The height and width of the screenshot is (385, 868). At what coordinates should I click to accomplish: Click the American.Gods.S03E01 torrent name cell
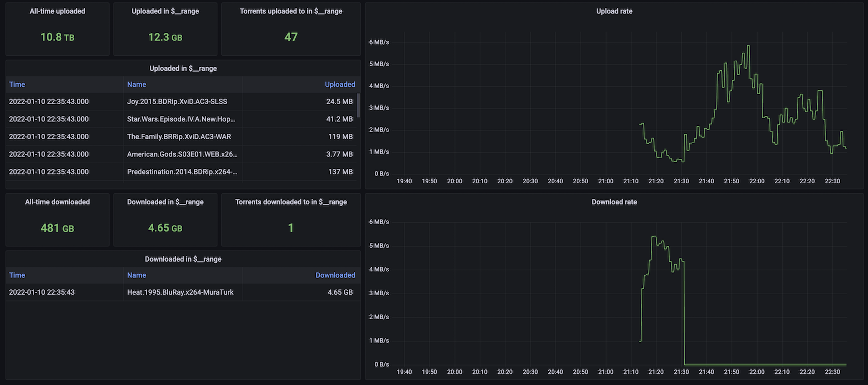182,154
